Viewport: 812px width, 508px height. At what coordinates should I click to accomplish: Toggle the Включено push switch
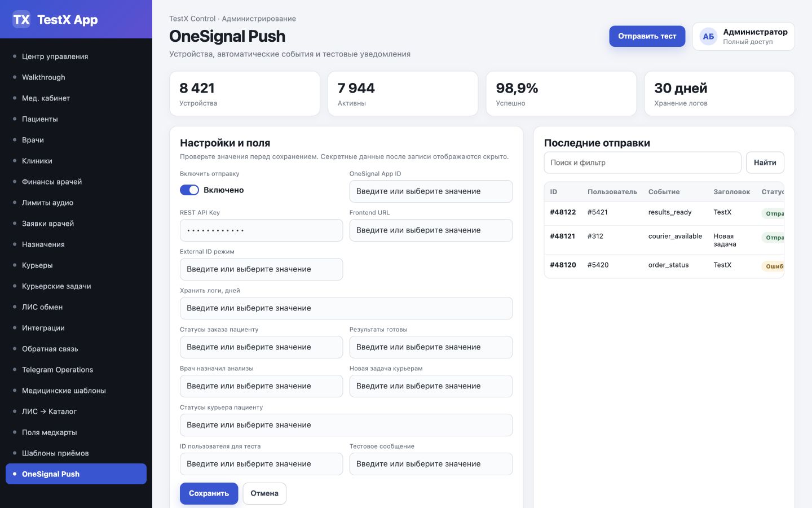(189, 190)
